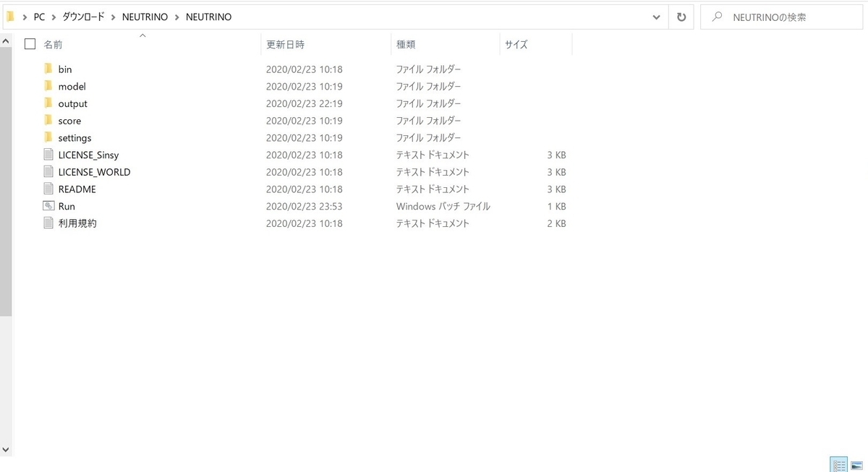868x472 pixels.
Task: Select the LICENSE_WORLD file name
Action: (x=94, y=172)
